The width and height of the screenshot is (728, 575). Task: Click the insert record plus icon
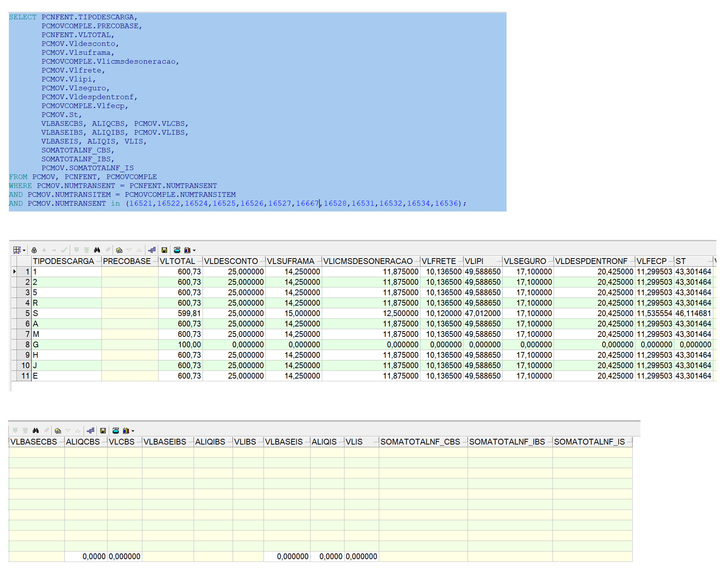(x=44, y=250)
